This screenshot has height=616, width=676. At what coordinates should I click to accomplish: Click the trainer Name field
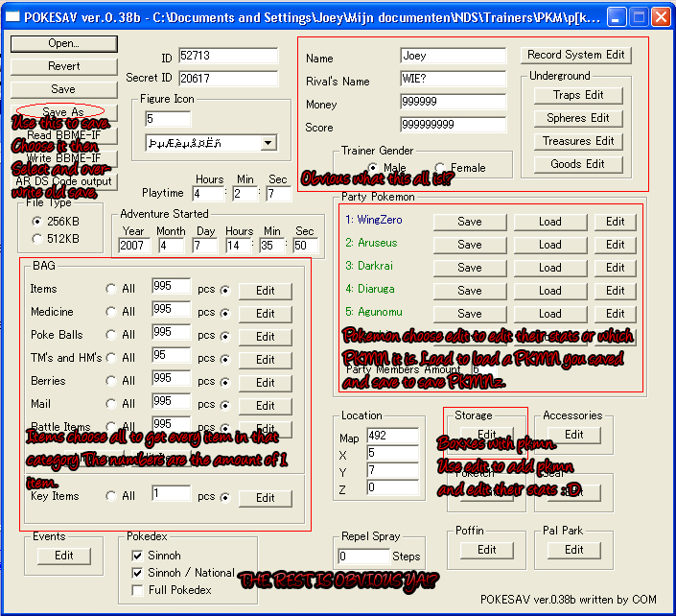click(x=453, y=56)
